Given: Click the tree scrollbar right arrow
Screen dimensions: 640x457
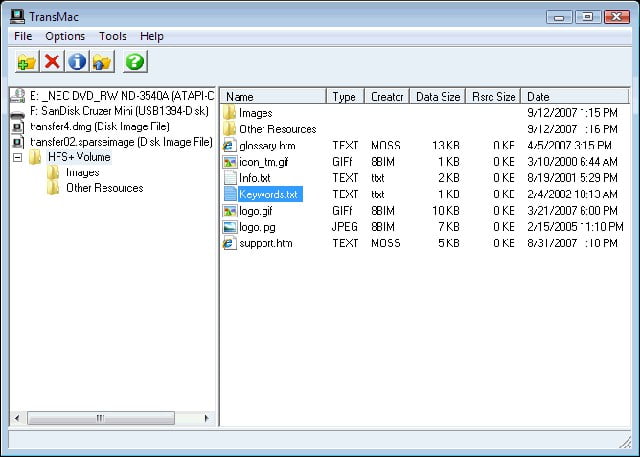Looking at the screenshot, I should pos(206,418).
